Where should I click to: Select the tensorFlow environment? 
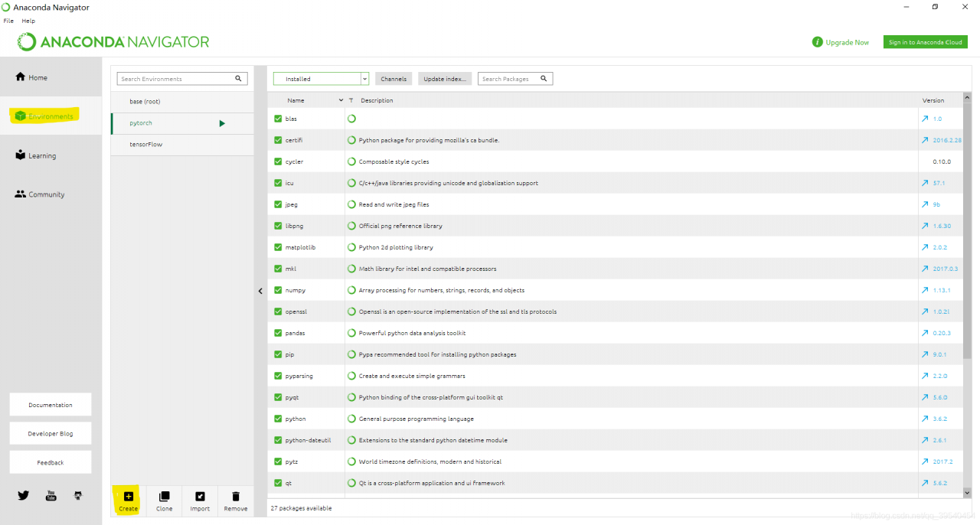coord(182,145)
